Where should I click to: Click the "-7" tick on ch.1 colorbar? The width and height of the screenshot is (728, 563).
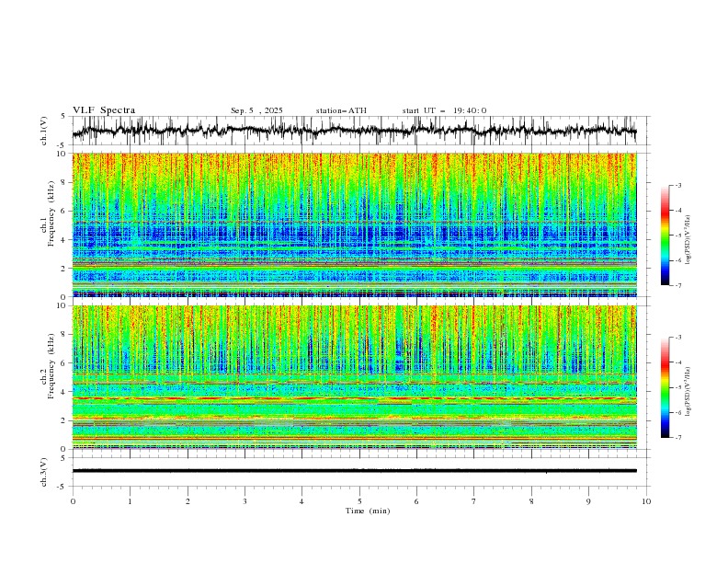click(x=678, y=285)
